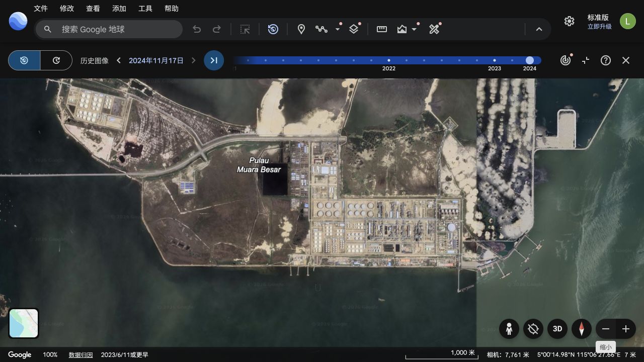Click the date label 2024年11月17日
This screenshot has height=362, width=644.
pyautogui.click(x=156, y=60)
